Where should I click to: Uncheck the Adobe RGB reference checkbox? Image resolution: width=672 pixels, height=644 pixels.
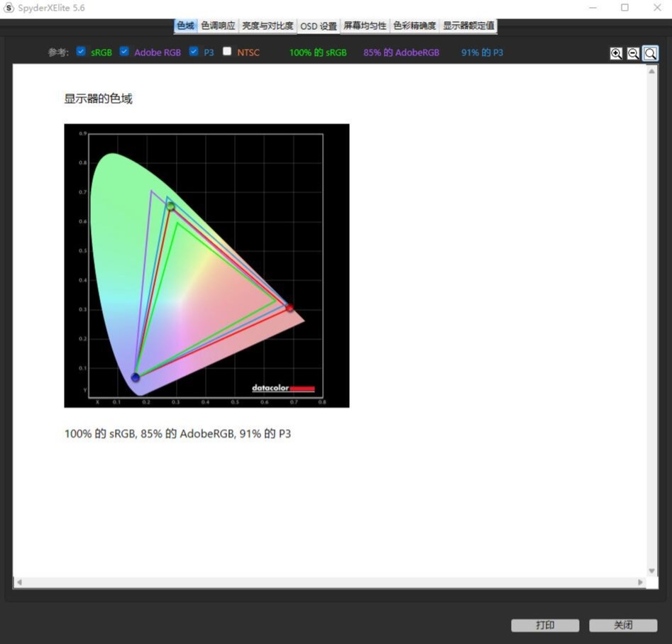coord(124,52)
